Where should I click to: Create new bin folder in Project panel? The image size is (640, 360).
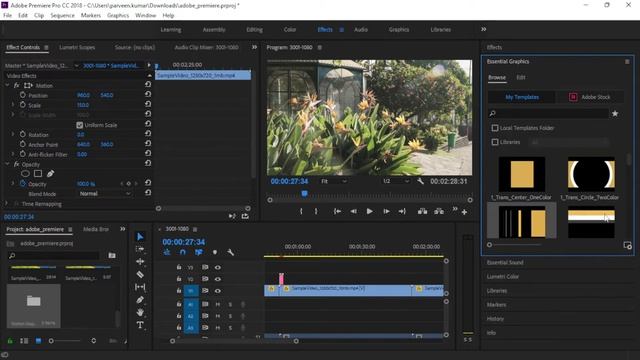click(112, 256)
